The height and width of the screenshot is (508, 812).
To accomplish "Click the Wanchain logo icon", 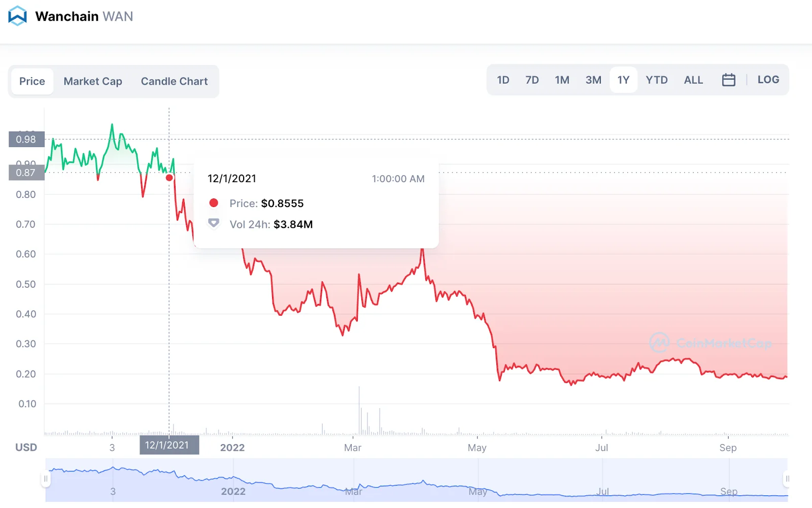I will [x=18, y=16].
